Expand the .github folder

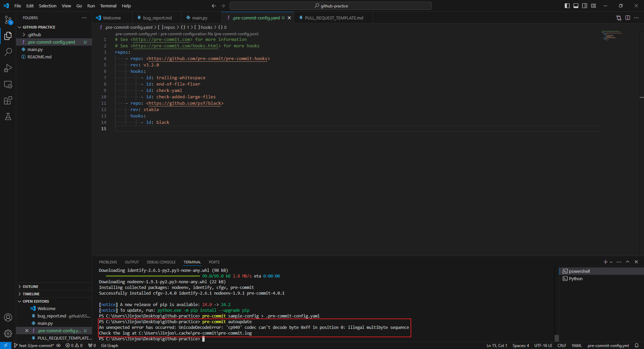54,35
